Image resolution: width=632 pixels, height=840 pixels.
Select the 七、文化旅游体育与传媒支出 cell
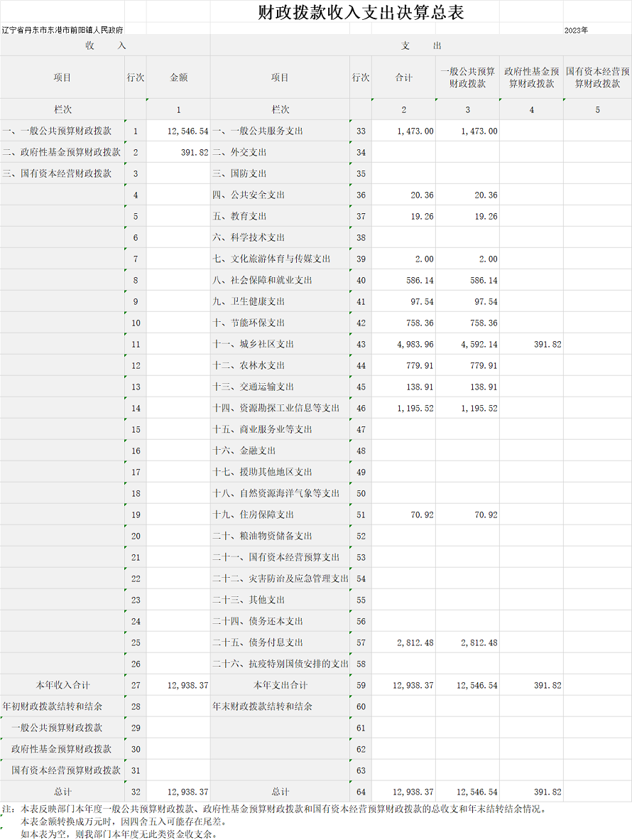click(x=280, y=259)
